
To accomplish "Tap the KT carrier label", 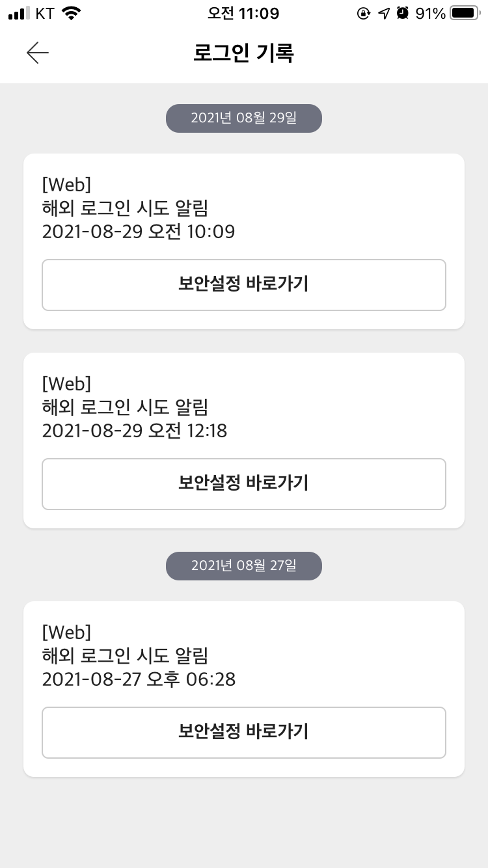I will (45, 13).
